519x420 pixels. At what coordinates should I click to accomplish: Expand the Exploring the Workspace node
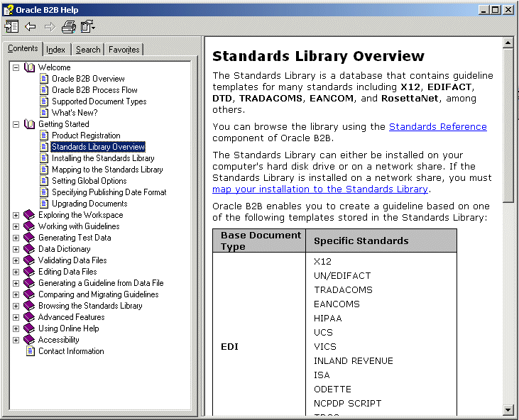[x=16, y=215]
